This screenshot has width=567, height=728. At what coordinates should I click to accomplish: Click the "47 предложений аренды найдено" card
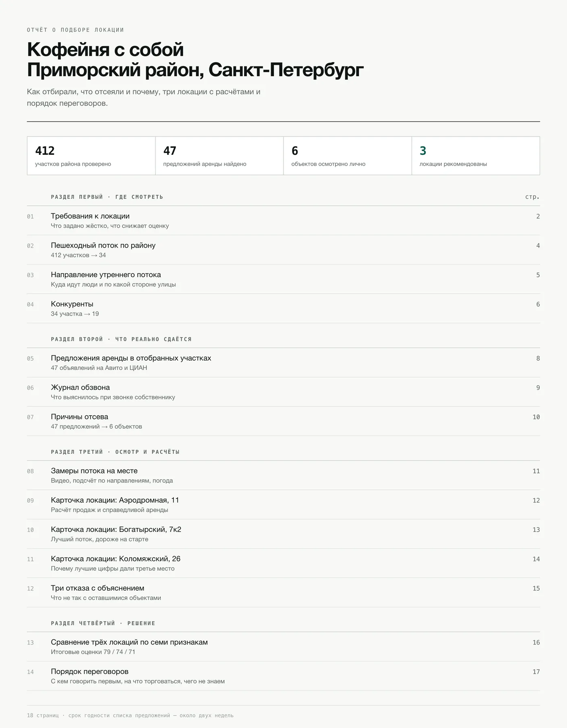coord(219,156)
